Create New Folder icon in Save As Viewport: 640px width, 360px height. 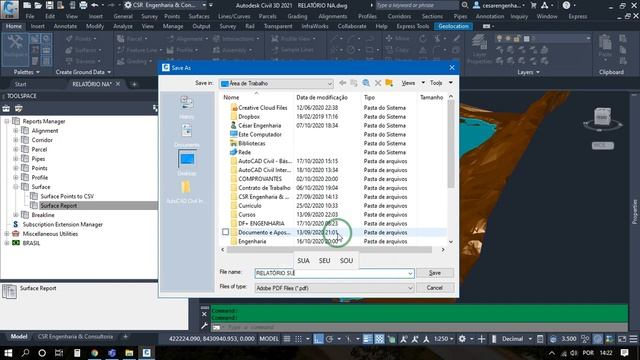pyautogui.click(x=389, y=83)
